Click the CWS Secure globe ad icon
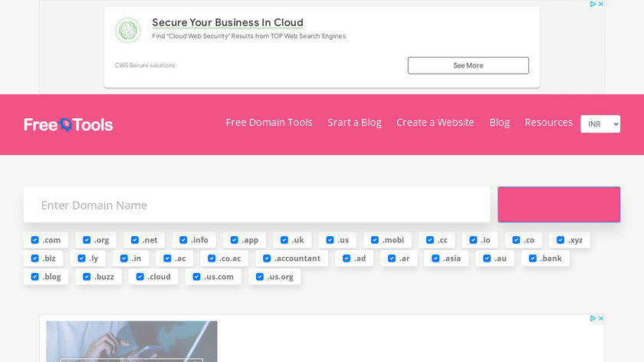644x362 pixels. tap(128, 30)
